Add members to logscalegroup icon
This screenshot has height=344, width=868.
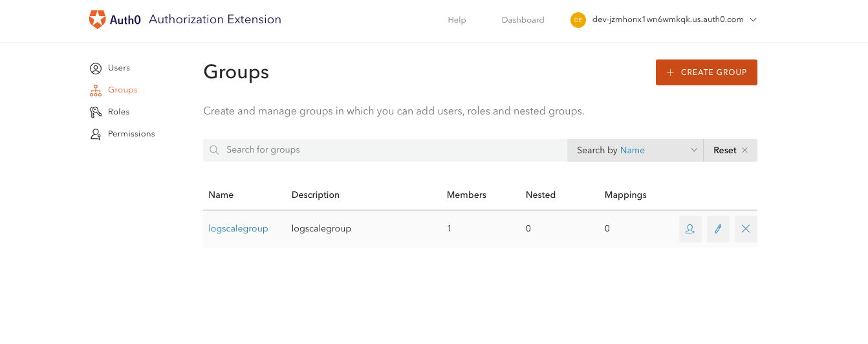click(x=690, y=229)
